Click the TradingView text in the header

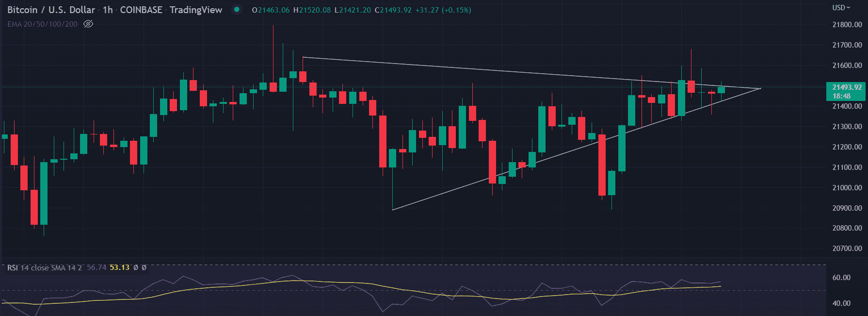tap(196, 10)
